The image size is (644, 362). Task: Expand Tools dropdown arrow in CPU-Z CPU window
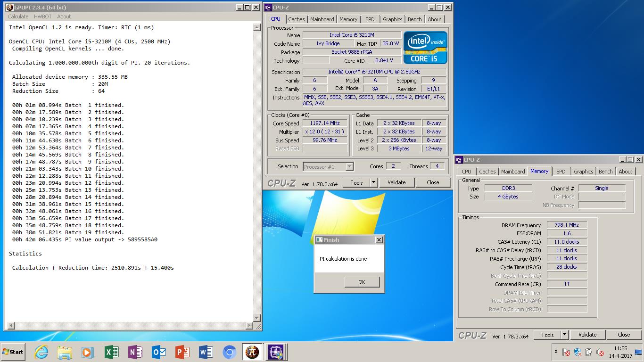click(373, 182)
